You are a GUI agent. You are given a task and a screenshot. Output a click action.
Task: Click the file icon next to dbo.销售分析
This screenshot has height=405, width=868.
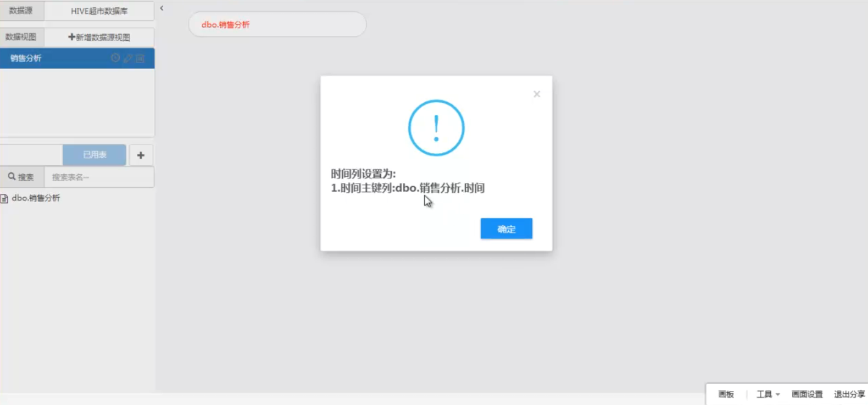[x=4, y=199]
